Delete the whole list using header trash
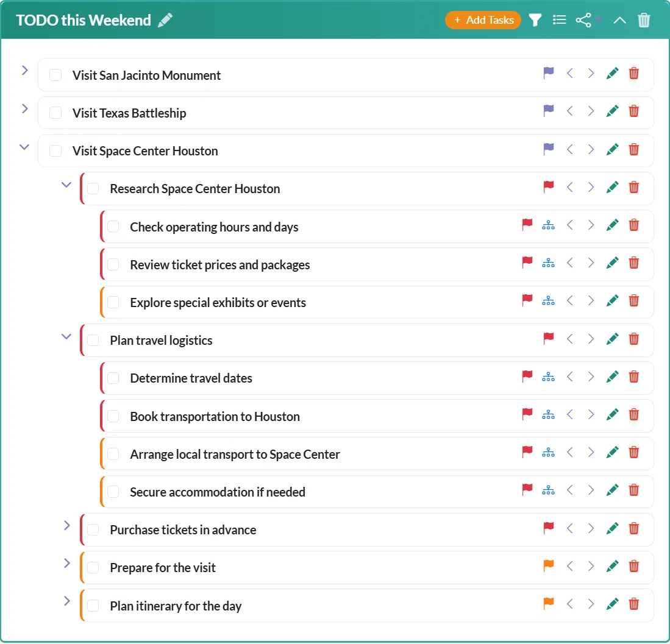670x644 pixels. coord(644,20)
